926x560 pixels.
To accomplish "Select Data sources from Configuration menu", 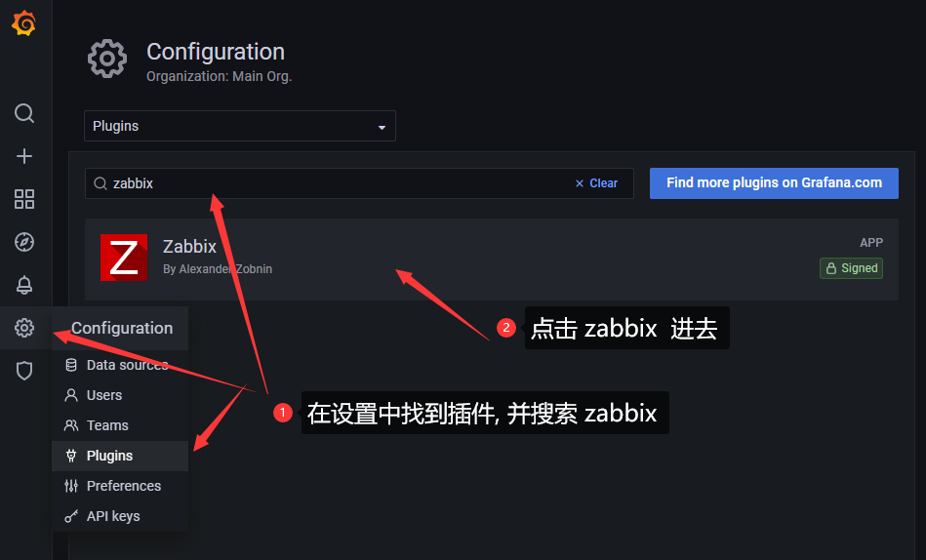I will [127, 365].
